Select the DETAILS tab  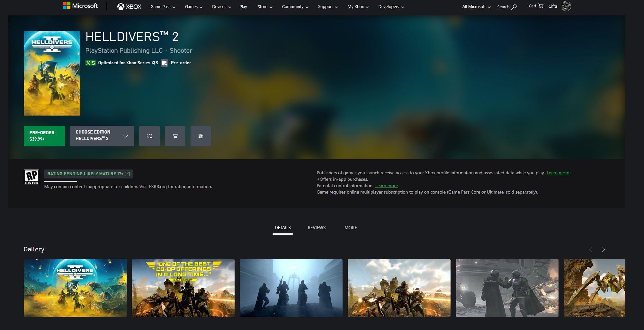(x=283, y=228)
